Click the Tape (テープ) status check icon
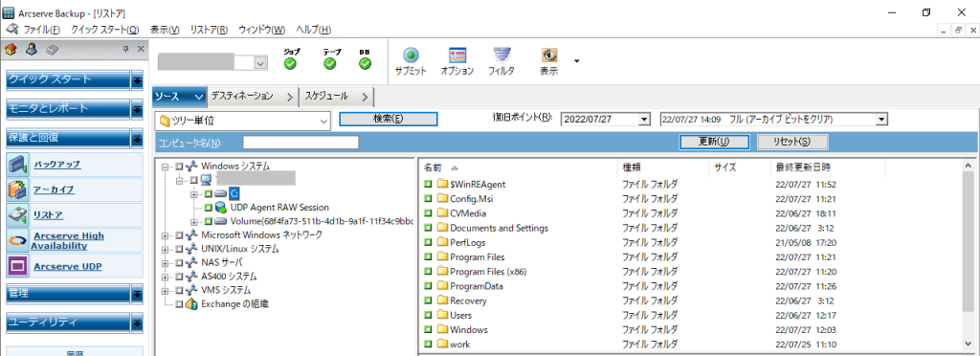 tap(329, 64)
